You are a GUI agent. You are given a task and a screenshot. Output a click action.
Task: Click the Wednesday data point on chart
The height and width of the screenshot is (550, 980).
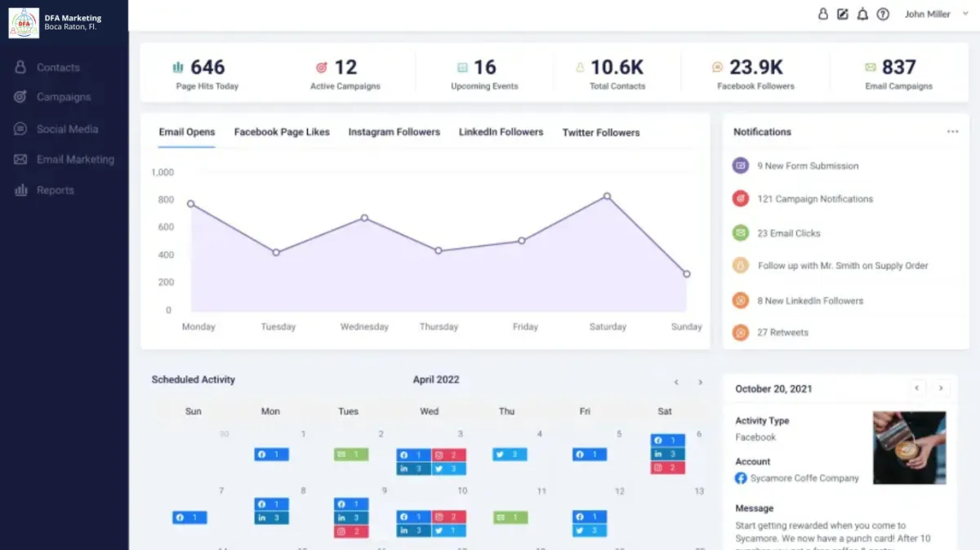tap(364, 218)
